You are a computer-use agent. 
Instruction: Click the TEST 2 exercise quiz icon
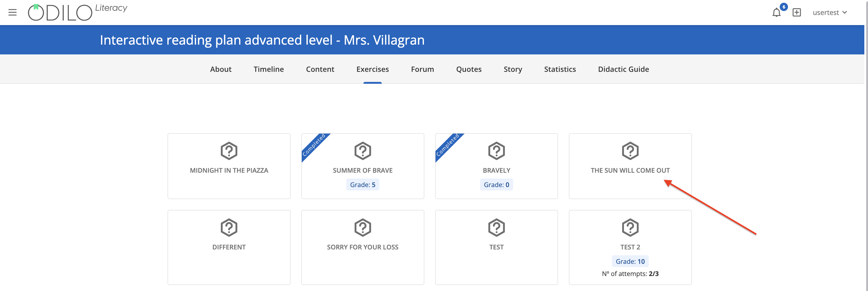pos(630,228)
